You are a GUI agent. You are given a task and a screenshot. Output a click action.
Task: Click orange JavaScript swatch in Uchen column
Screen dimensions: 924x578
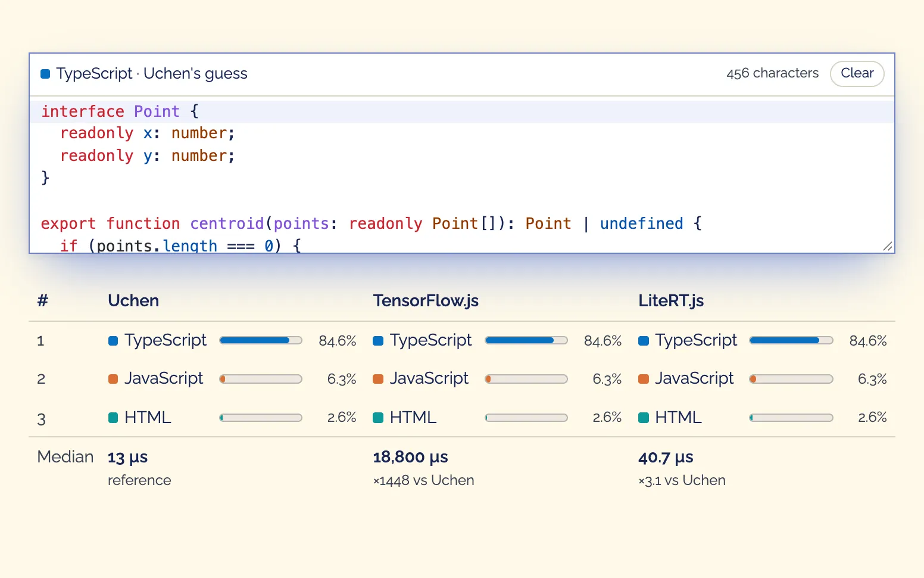tap(113, 379)
